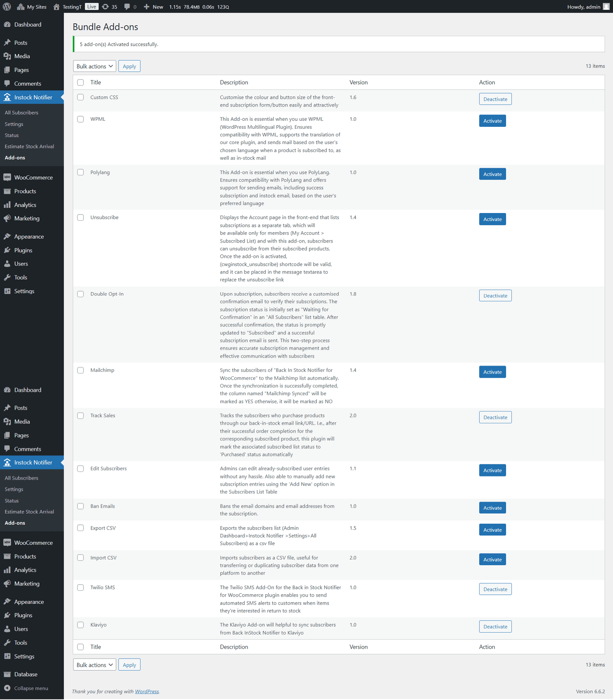This screenshot has height=700, width=613.
Task: Select the Polylang row checkbox
Action: click(x=80, y=172)
